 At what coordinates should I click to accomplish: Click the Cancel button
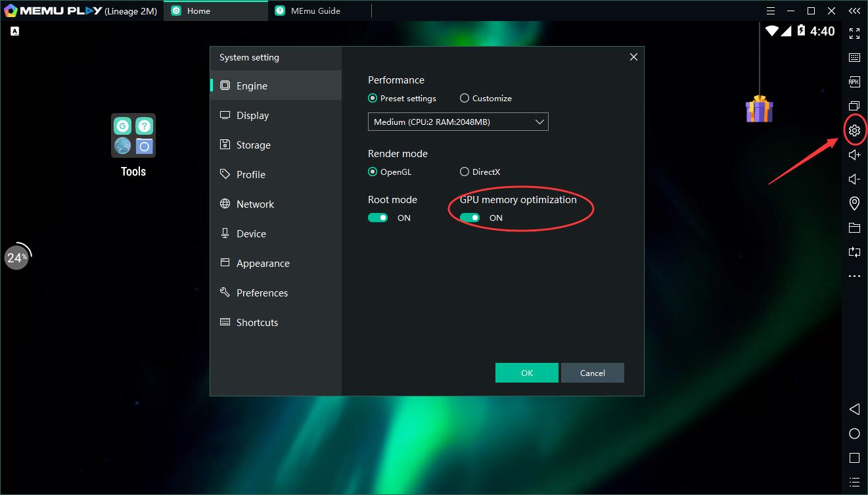point(592,373)
